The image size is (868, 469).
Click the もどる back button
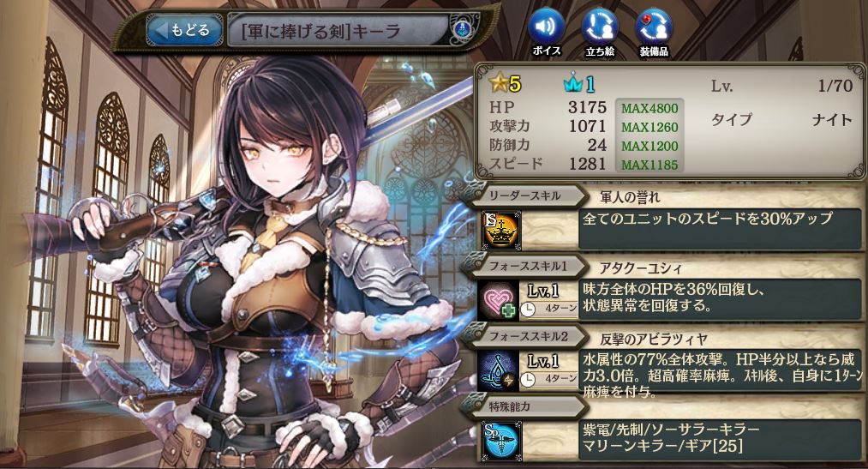[x=183, y=30]
